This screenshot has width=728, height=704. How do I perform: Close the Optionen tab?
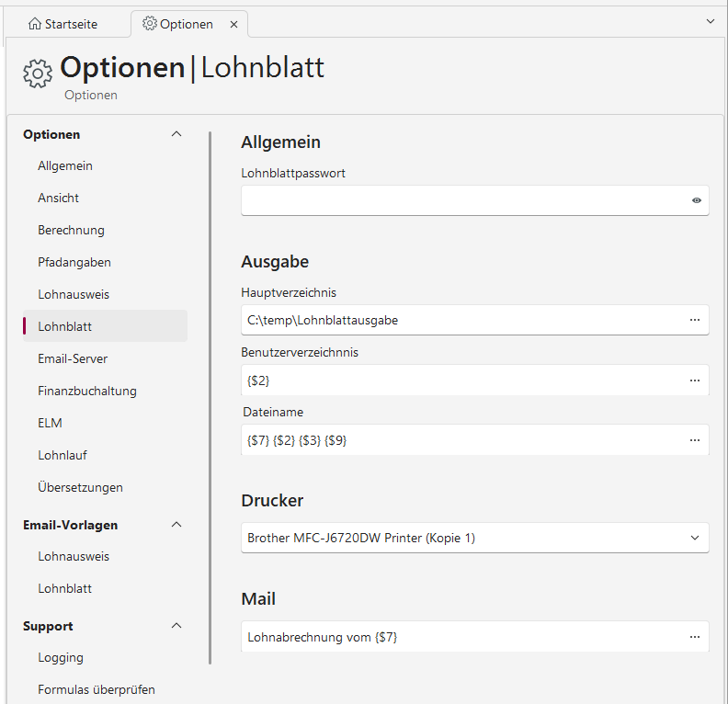point(233,25)
